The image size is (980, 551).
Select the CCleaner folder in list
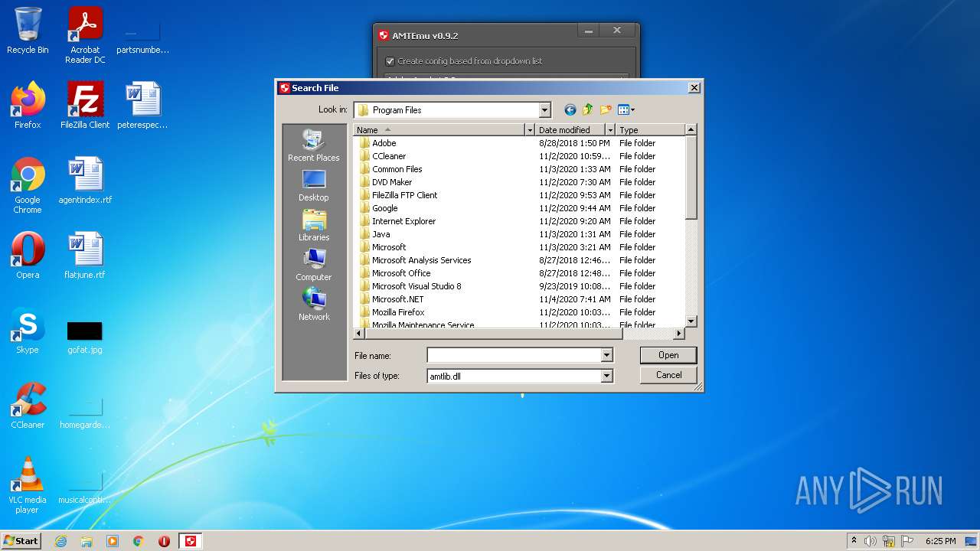click(x=382, y=156)
